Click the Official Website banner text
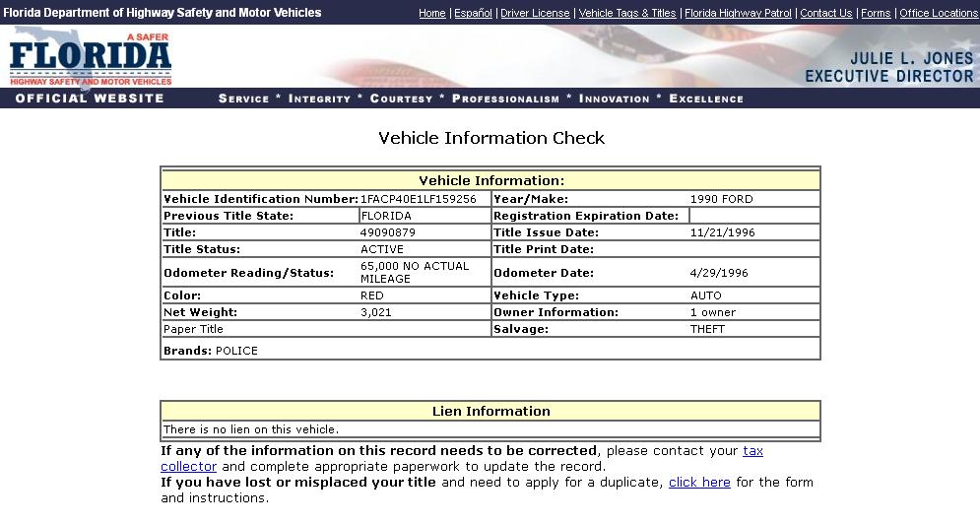 [90, 98]
